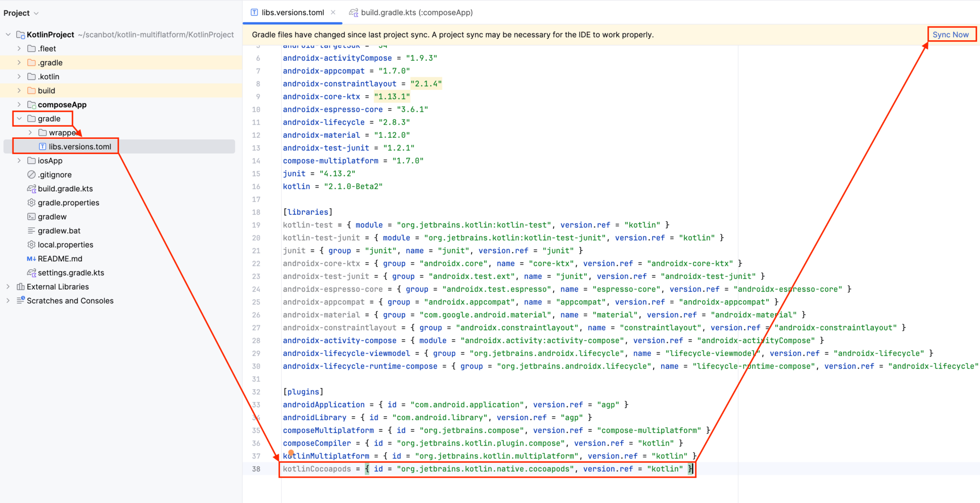Image resolution: width=980 pixels, height=503 pixels.
Task: Click the Gradle elephant icon beside build.gradle.kts
Action: [31, 189]
